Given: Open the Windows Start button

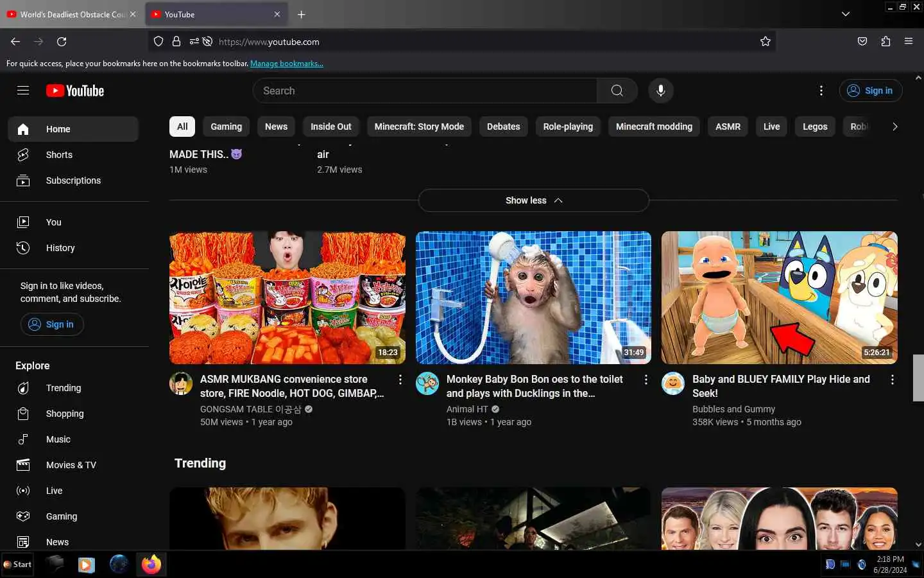Looking at the screenshot, I should click(x=17, y=565).
